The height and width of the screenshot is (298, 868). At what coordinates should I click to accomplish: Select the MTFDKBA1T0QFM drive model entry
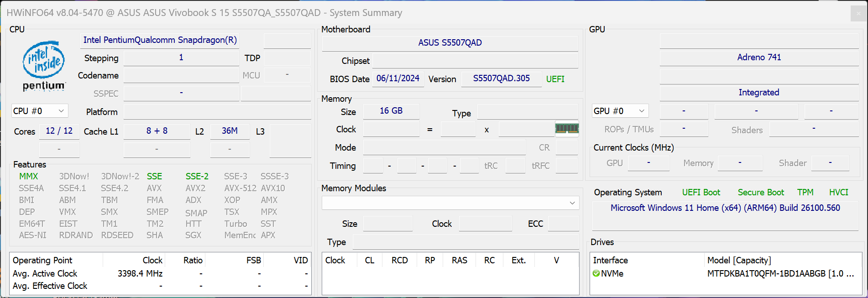tap(780, 273)
